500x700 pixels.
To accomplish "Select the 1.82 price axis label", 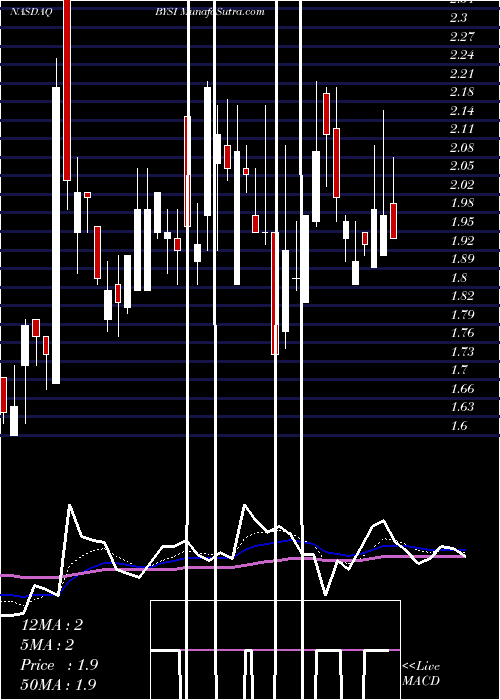I will 462,296.
